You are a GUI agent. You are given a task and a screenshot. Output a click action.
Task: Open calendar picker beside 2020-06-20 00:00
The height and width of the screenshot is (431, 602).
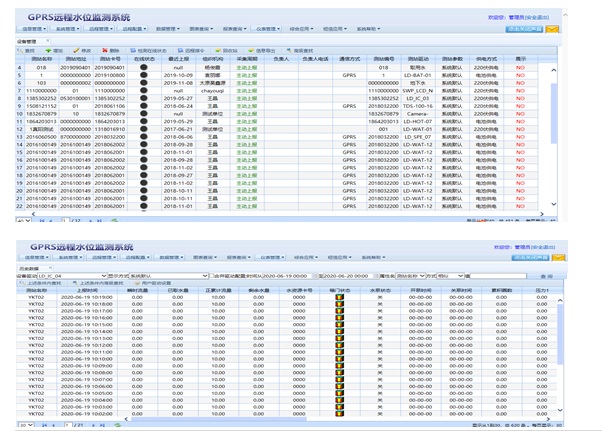[377, 276]
